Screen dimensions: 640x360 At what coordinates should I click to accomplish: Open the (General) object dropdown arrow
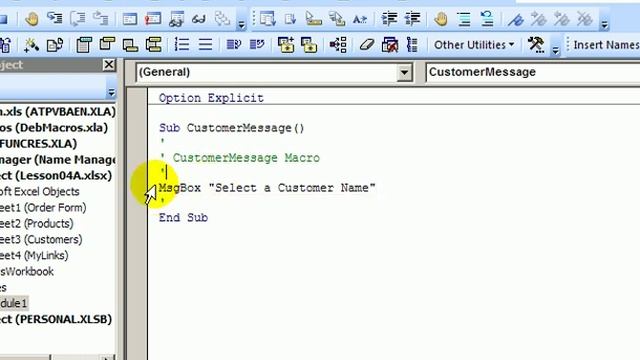click(404, 73)
